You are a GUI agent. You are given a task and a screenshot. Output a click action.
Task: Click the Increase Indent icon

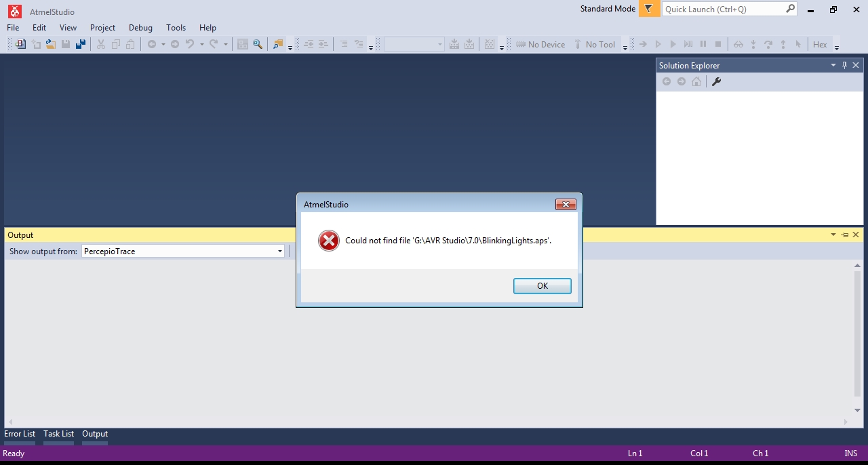click(x=323, y=44)
